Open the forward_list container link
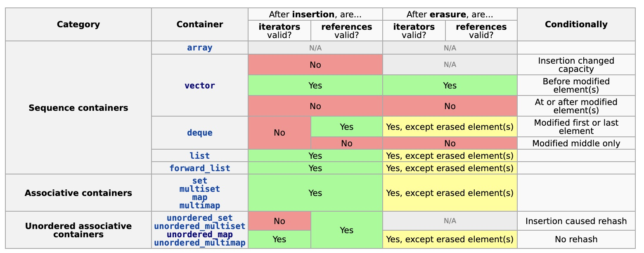Screen dimensions: 644x253 pyautogui.click(x=200, y=168)
